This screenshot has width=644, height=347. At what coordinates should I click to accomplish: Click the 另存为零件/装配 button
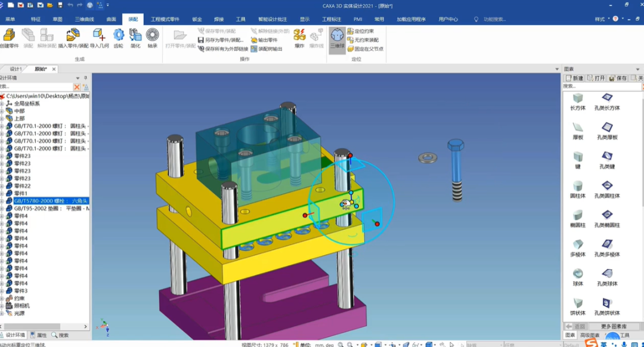pyautogui.click(x=221, y=40)
